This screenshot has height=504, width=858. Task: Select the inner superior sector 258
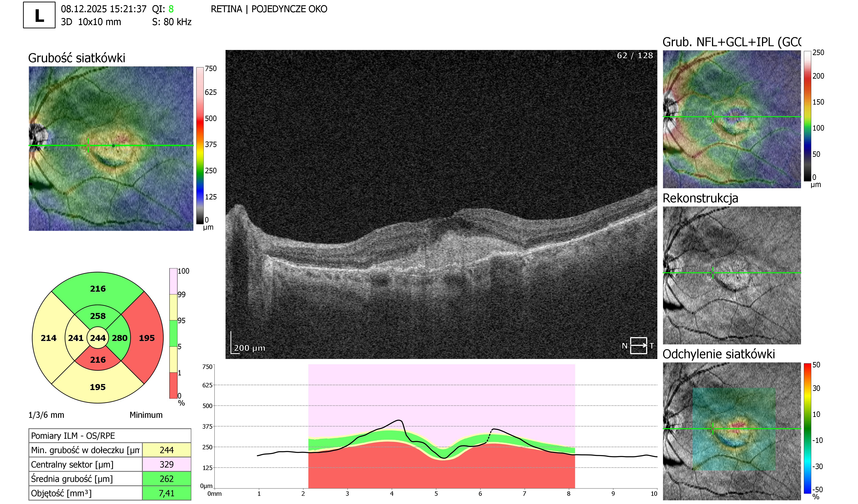(x=98, y=316)
